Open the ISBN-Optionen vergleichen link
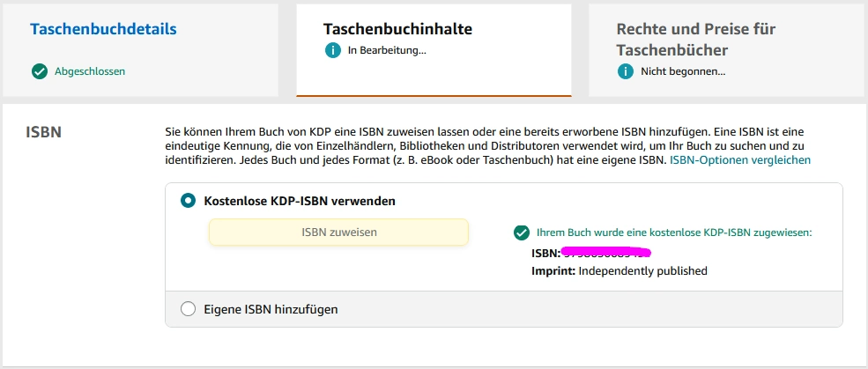Viewport: 868px width, 369px height. pos(739,160)
